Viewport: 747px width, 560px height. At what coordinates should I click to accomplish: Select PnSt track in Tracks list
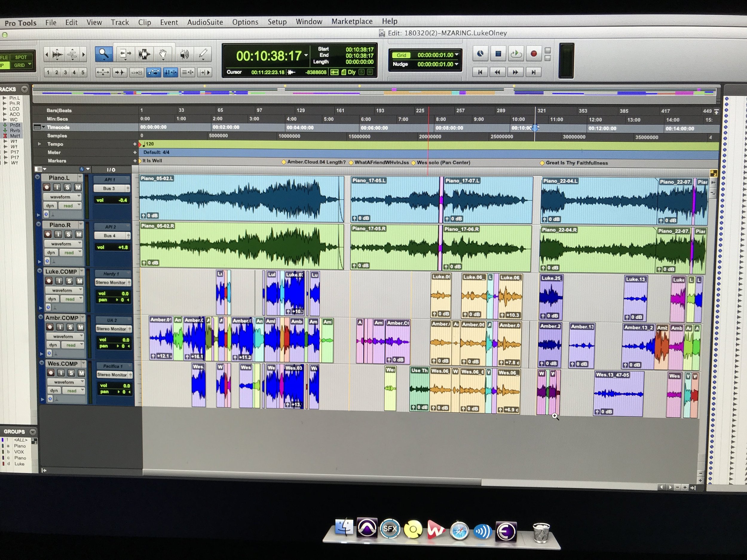(15, 125)
